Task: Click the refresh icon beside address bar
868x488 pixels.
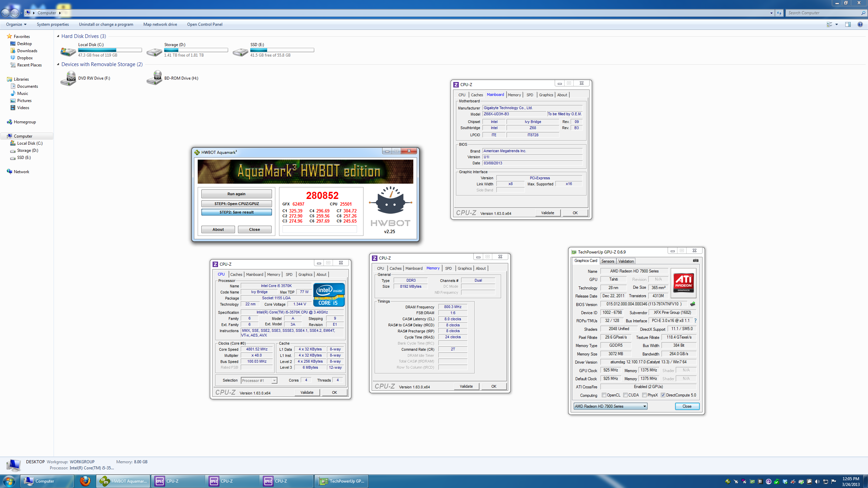Action: click(x=779, y=13)
